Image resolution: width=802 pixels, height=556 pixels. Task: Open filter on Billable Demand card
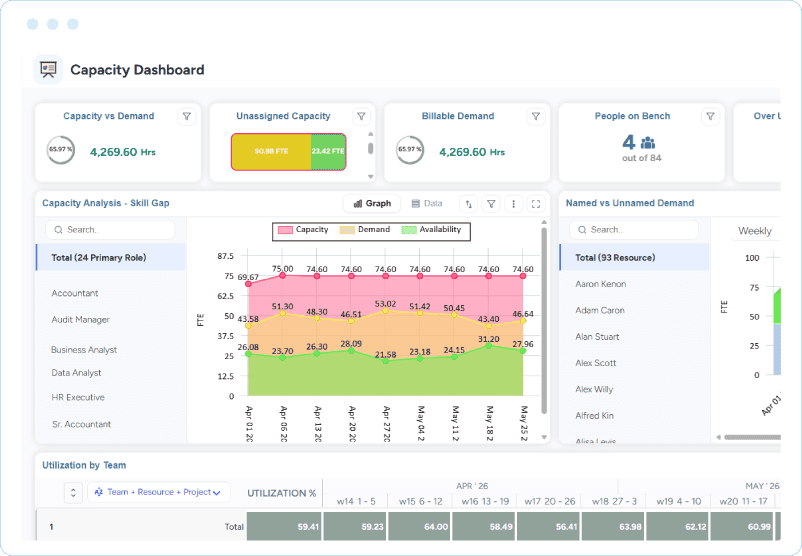pos(536,117)
